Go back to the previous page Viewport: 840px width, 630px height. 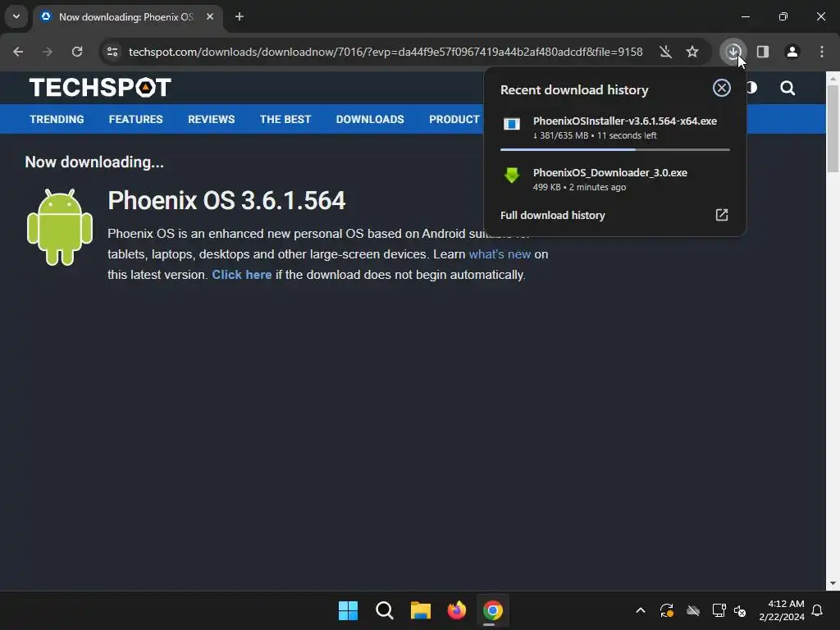(x=18, y=52)
